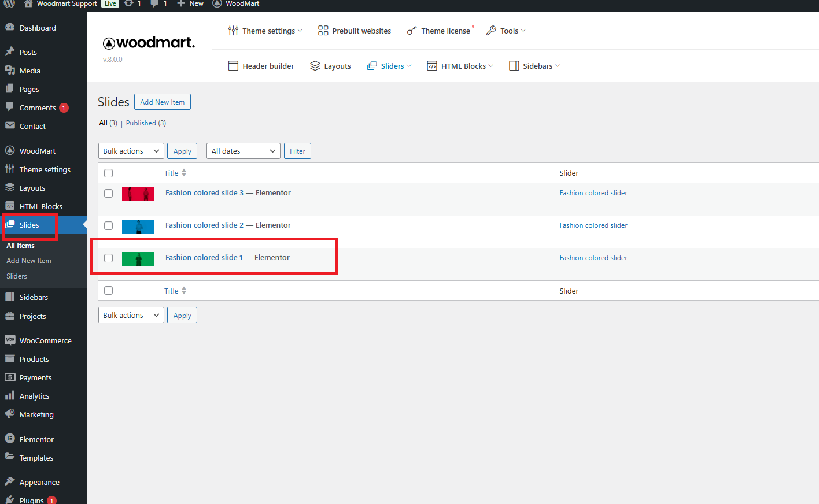This screenshot has width=819, height=504.
Task: Open the comments bubble icon in the admin bar
Action: click(154, 3)
